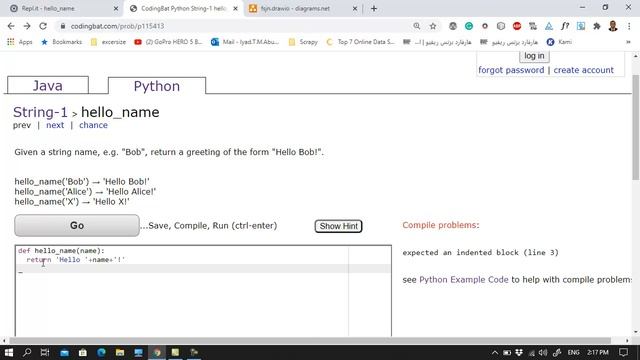Open the Top 7 Online Data S... bookmark
The image size is (640, 360).
coord(360,42)
